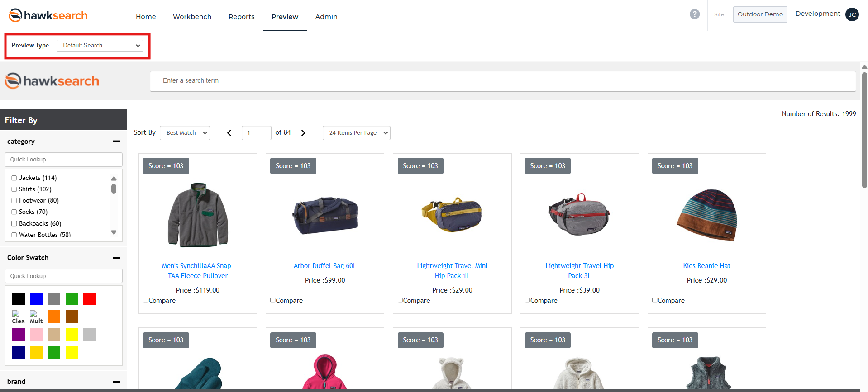The width and height of the screenshot is (868, 392).
Task: Go to the Home tab
Action: click(x=146, y=17)
